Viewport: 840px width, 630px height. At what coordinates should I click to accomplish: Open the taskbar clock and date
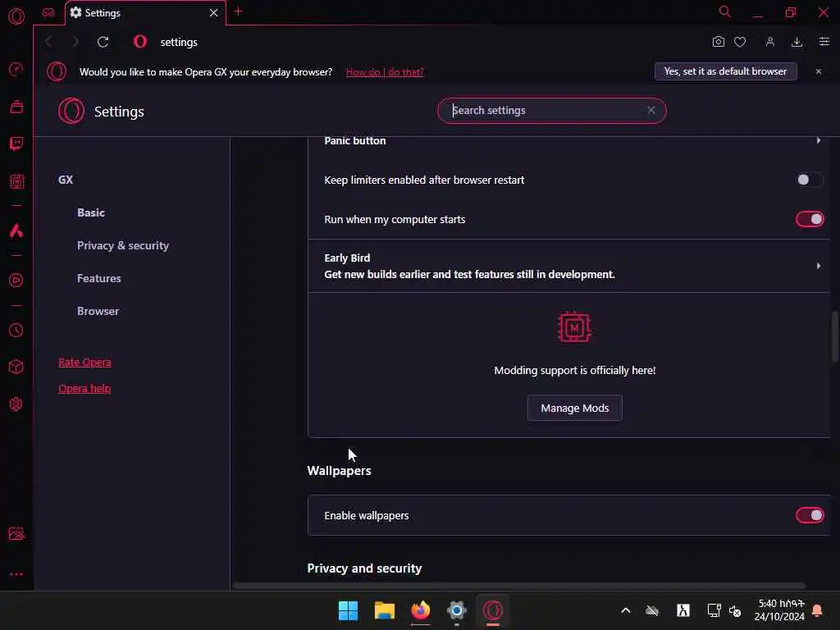779,610
